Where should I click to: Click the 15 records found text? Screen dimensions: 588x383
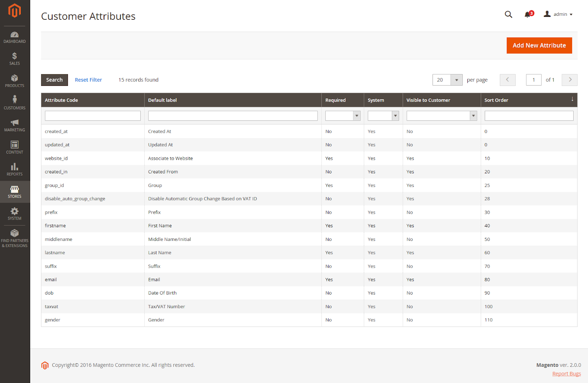click(x=139, y=80)
